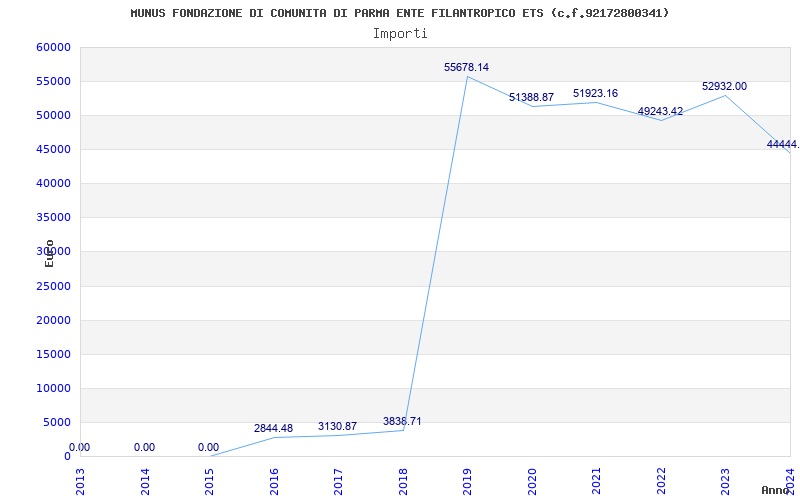This screenshot has height=500, width=800.
Task: Click the Importi subtitle
Action: pyautogui.click(x=400, y=34)
